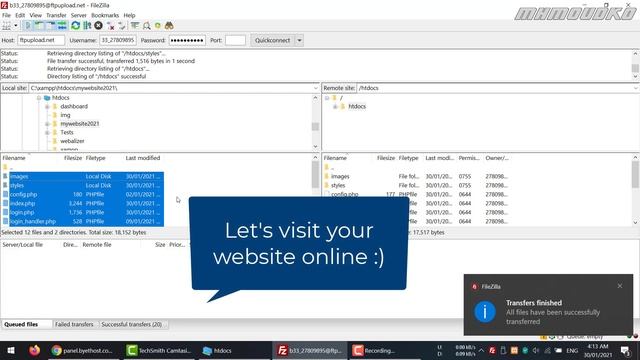Open the Site Manager dropdown arrow
The width and height of the screenshot is (640, 360).
(16, 26)
